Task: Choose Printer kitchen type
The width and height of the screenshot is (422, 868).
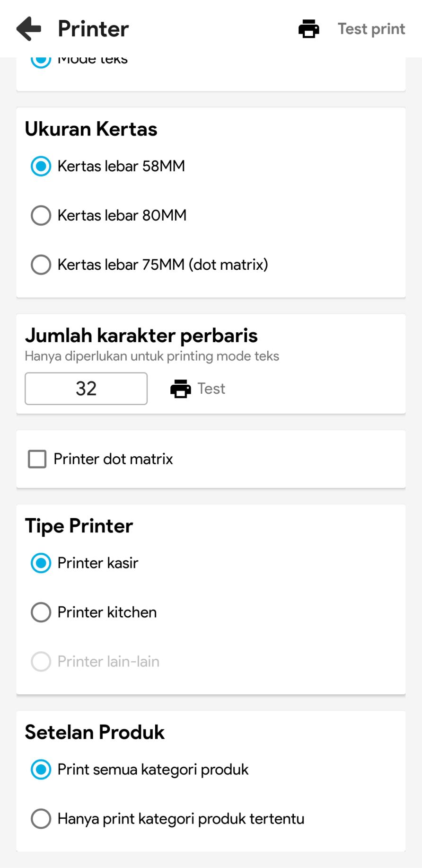Action: [x=41, y=612]
